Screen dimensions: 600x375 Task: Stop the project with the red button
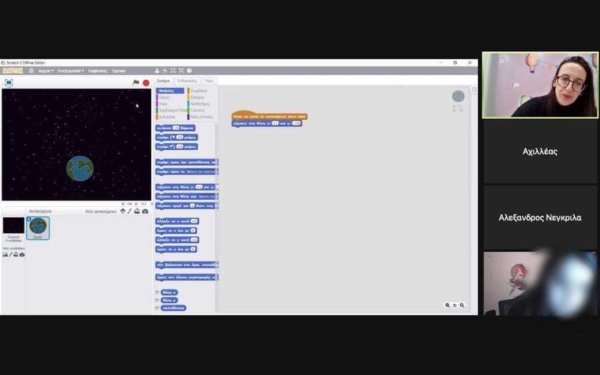[146, 83]
